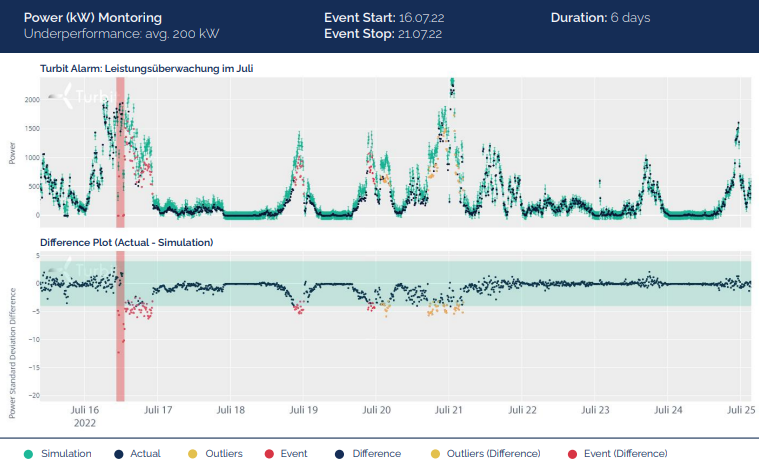Click the teal Simulation legend dot

[26, 453]
